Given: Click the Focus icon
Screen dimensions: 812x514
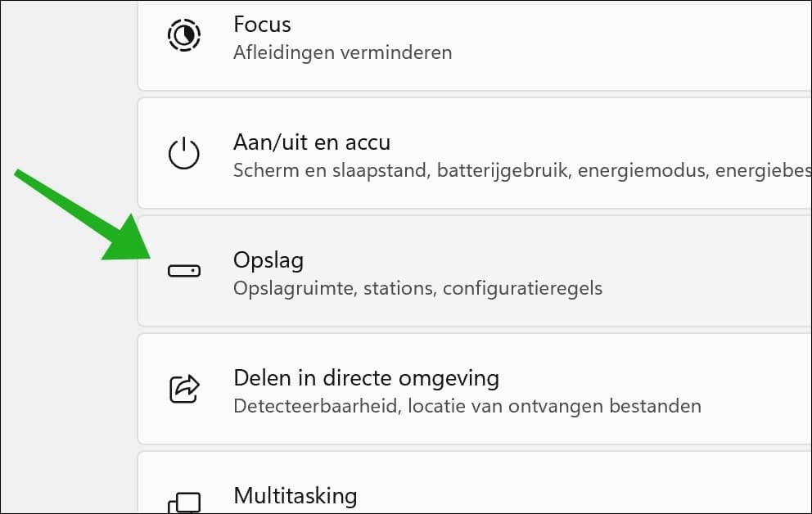Looking at the screenshot, I should click(183, 37).
